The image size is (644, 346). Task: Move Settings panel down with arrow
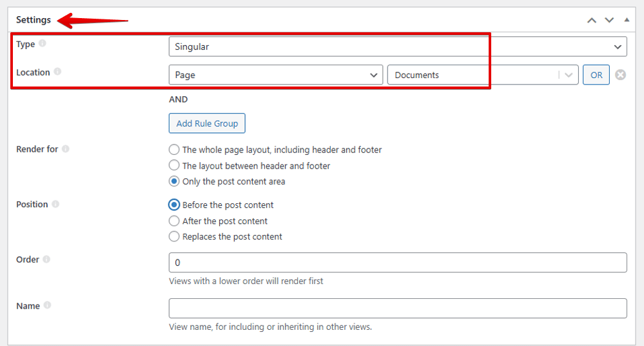coord(609,20)
